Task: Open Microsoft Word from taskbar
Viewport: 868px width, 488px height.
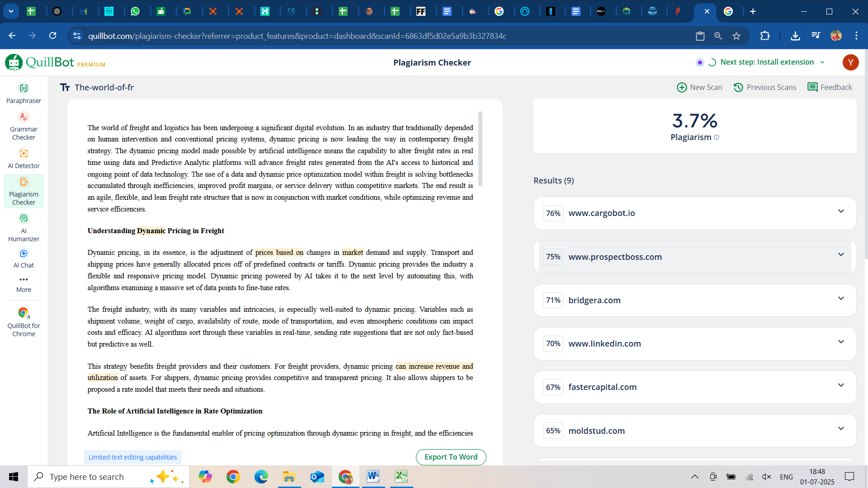Action: coord(373,477)
